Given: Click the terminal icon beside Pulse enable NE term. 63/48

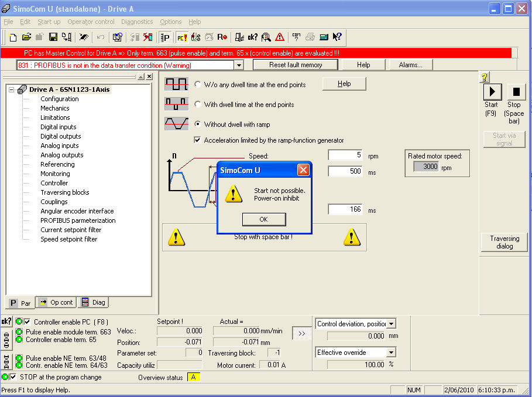Looking at the screenshot, I should [6, 361].
